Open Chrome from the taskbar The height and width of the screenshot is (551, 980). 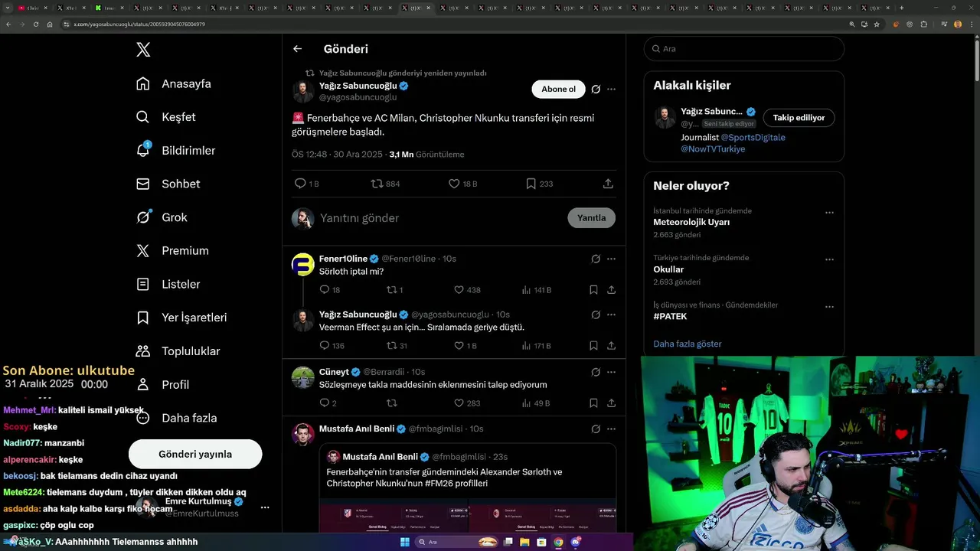click(558, 542)
